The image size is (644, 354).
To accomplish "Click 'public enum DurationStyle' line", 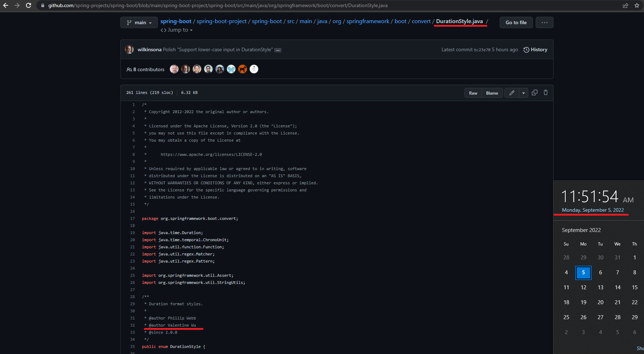I will [173, 347].
